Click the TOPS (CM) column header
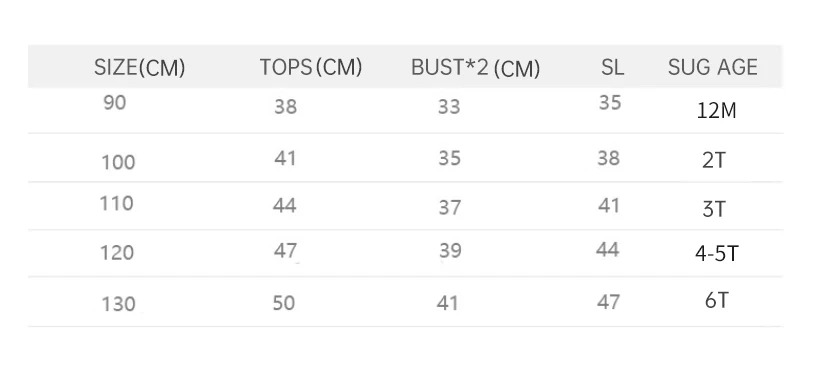The width and height of the screenshot is (814, 391). [310, 68]
